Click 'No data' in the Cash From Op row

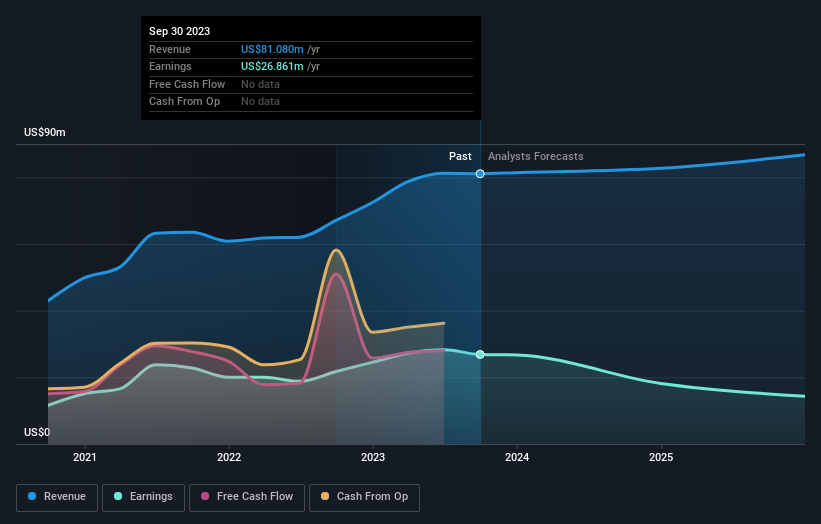point(260,102)
